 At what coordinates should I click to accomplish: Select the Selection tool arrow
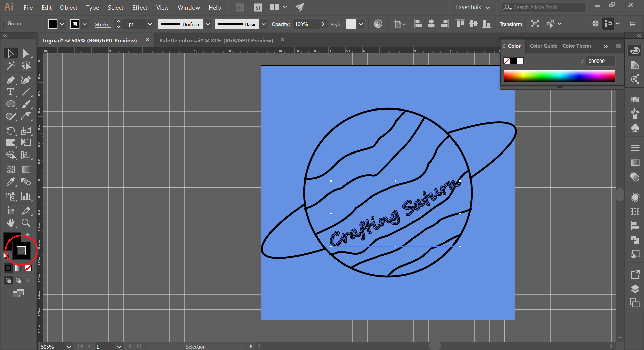click(x=11, y=53)
